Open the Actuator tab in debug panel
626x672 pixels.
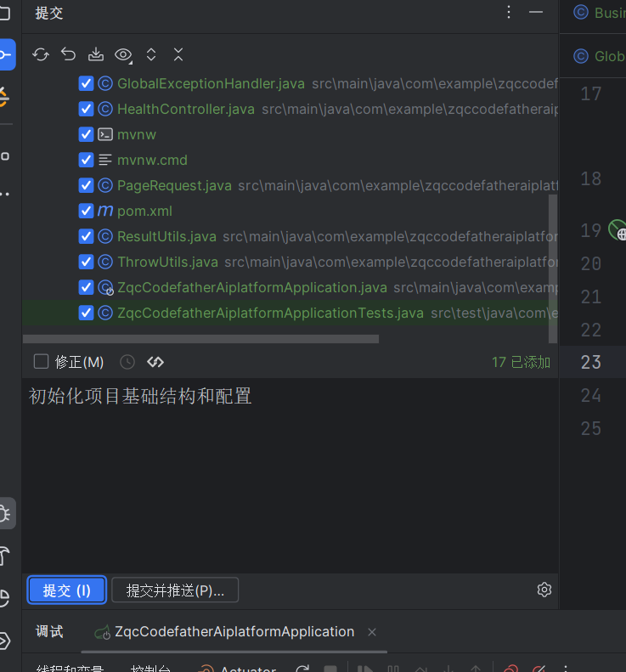tap(237, 669)
